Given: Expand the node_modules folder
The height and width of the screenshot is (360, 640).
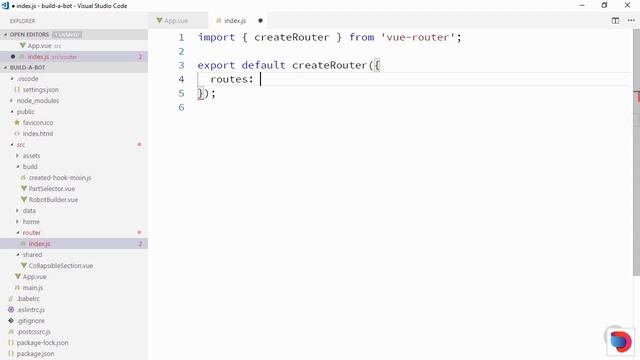Looking at the screenshot, I should click(12, 101).
